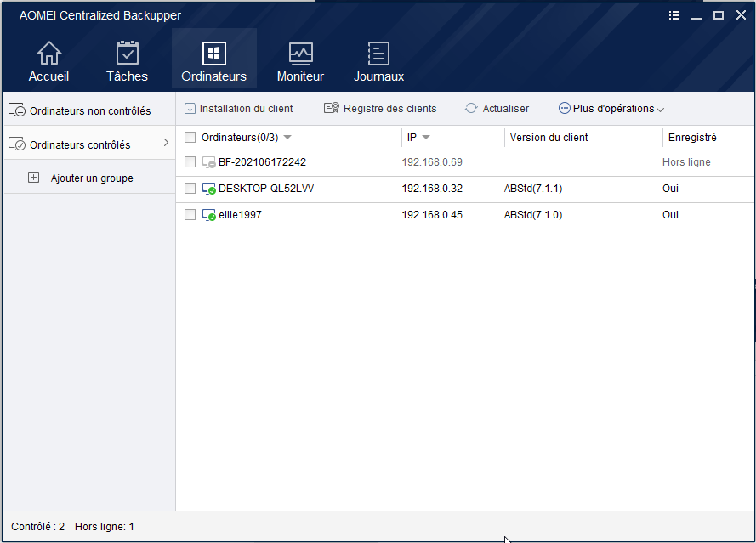Expand the Ordinateurs contrôlés chevron
Screen dimensions: 756x543
[166, 143]
